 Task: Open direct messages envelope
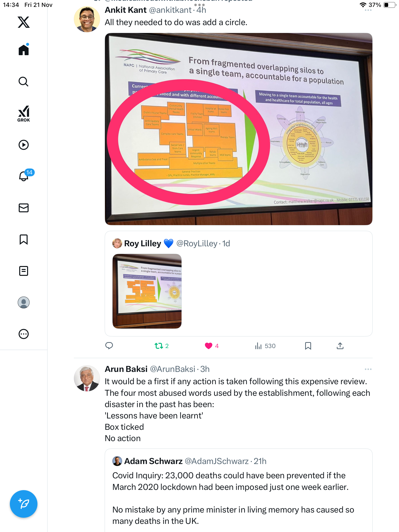pyautogui.click(x=24, y=208)
